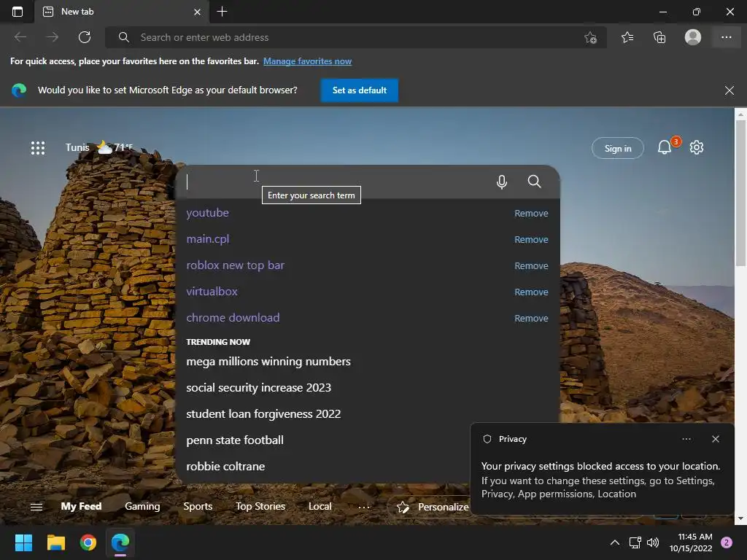
Task: Select the main.cpl suggestion
Action: (x=208, y=239)
